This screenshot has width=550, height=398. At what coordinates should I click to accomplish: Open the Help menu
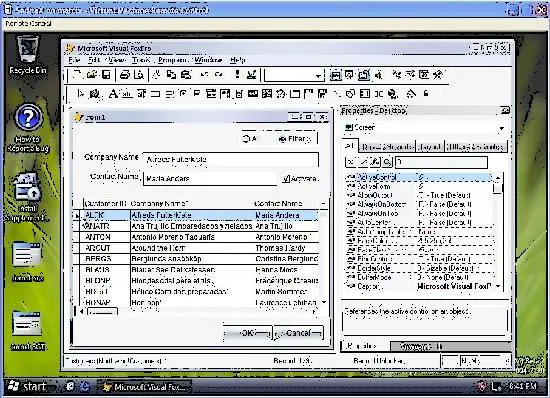click(237, 60)
